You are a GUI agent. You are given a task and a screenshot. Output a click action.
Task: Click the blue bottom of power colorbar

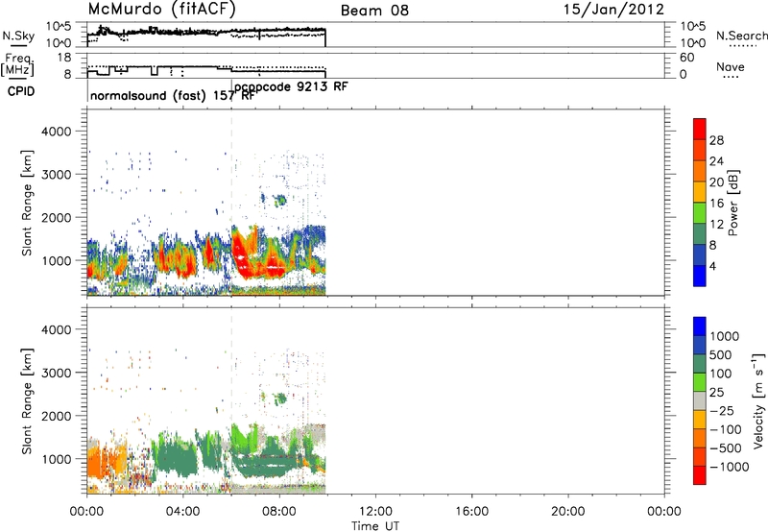tap(700, 276)
